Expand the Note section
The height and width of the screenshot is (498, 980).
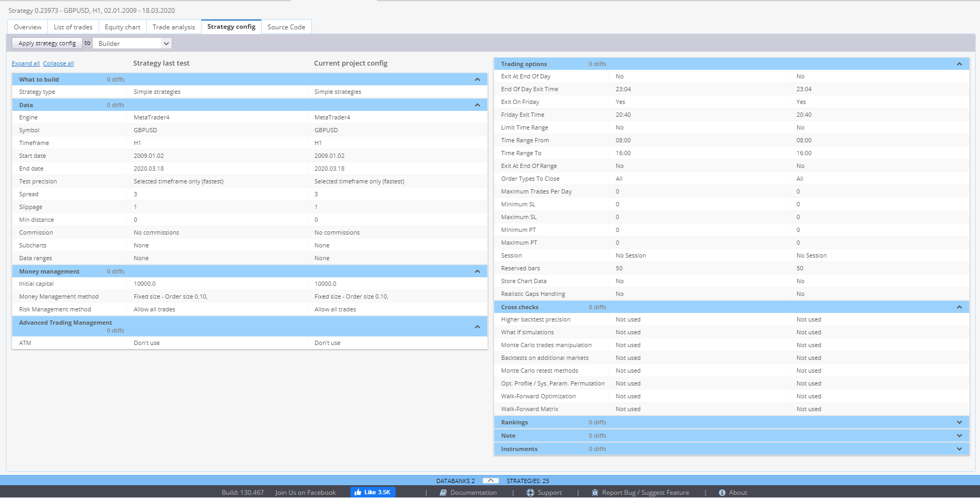[x=959, y=436]
